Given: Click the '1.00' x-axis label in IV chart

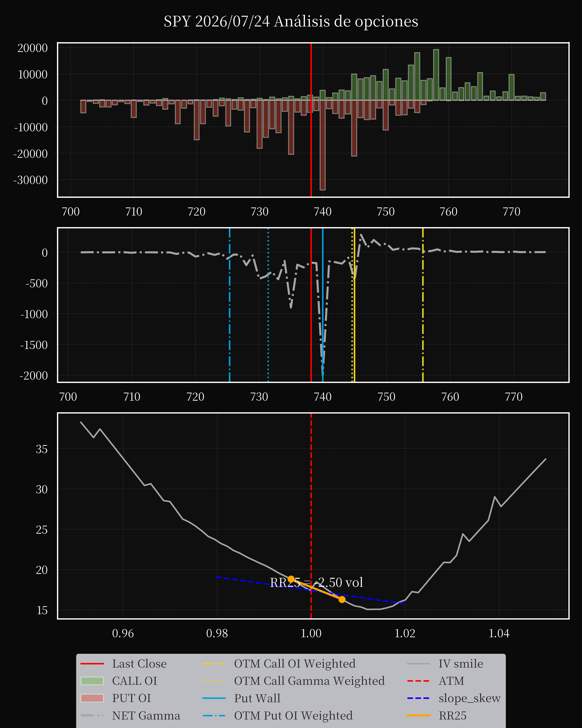Looking at the screenshot, I should [311, 633].
